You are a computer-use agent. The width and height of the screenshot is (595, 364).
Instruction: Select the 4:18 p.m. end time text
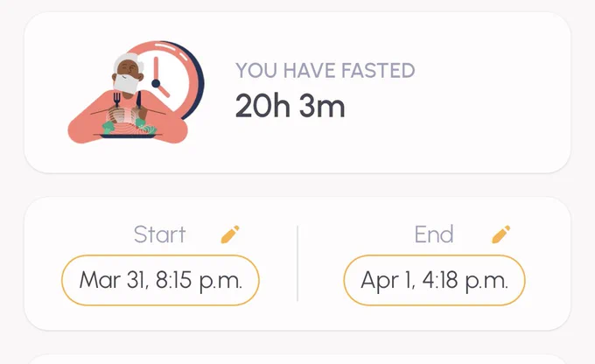pyautogui.click(x=465, y=281)
